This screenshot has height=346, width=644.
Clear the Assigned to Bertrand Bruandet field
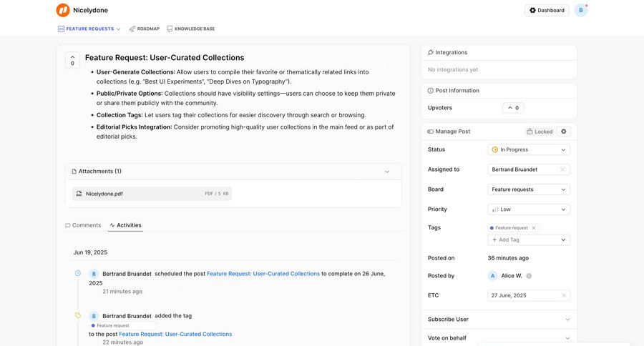point(562,169)
